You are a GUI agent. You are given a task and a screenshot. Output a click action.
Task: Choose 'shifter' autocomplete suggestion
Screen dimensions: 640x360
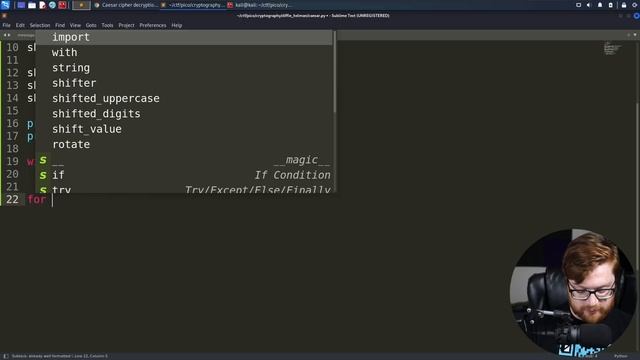coord(184,83)
